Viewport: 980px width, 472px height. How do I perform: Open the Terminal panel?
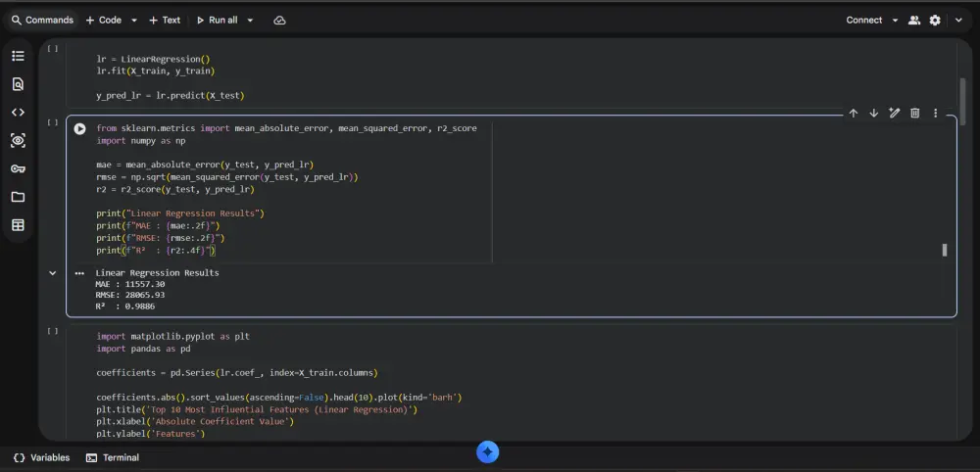113,457
